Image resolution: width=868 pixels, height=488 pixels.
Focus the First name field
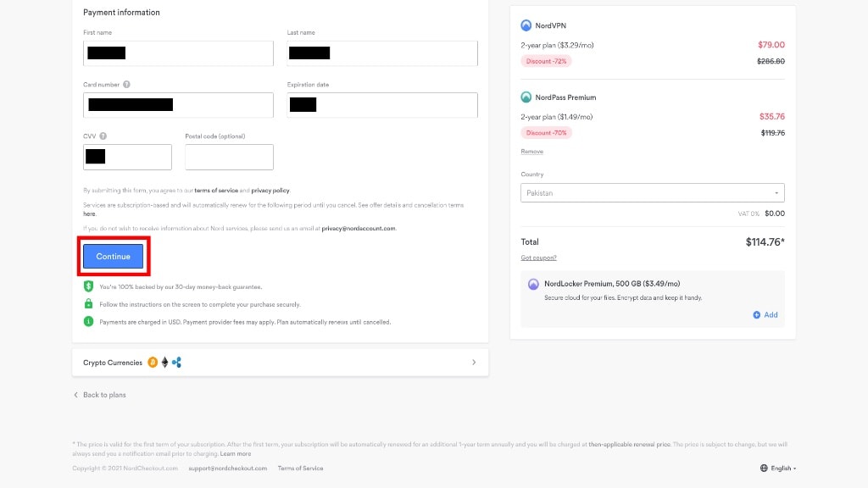tap(178, 53)
